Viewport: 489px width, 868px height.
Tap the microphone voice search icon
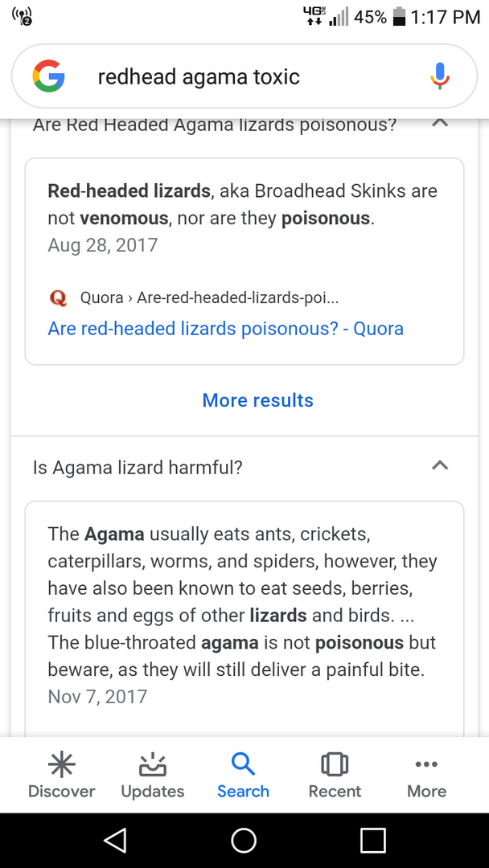[x=439, y=76]
